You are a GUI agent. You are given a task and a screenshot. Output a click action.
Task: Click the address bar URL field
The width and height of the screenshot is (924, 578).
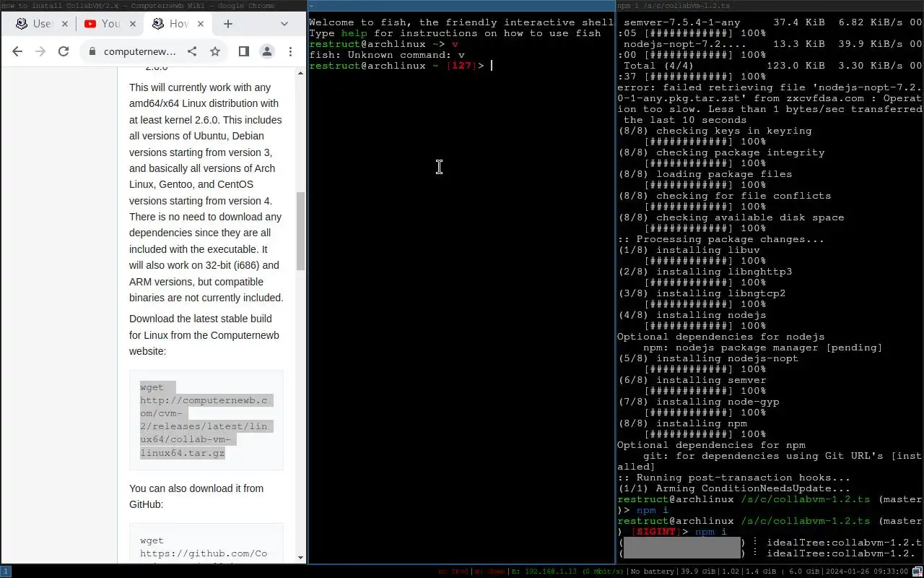(x=140, y=51)
